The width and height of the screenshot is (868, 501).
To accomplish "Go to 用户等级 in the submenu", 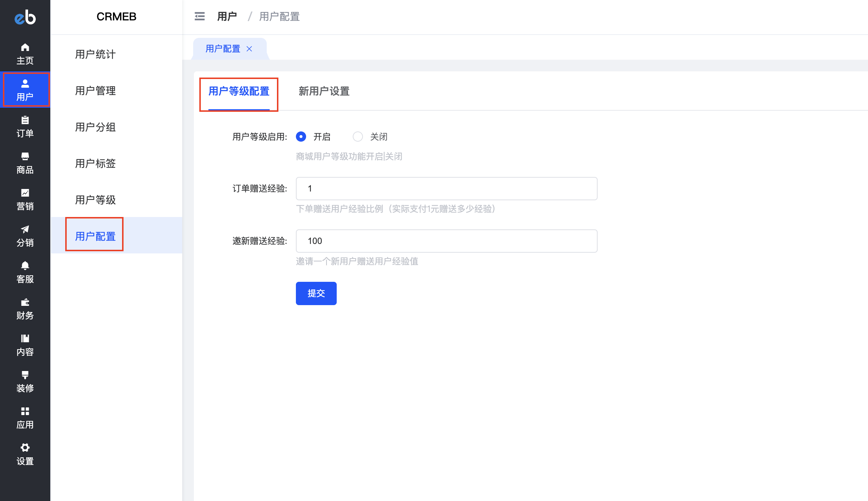I will point(95,200).
